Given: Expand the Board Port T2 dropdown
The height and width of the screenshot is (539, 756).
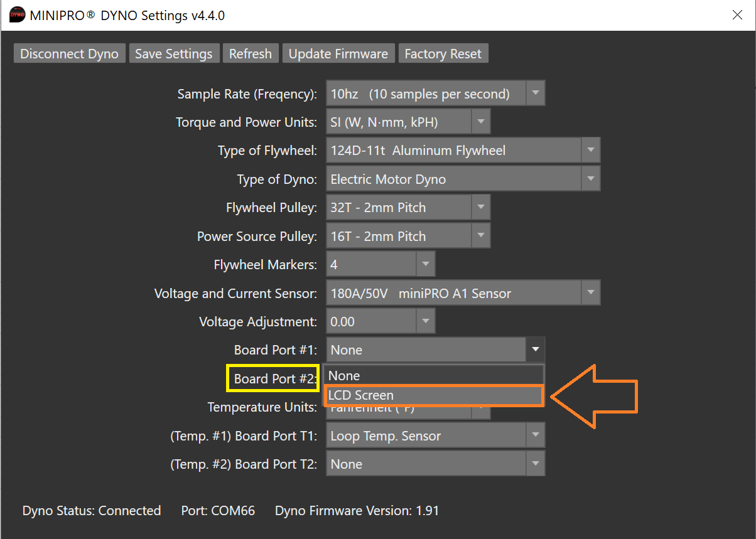Looking at the screenshot, I should point(436,464).
